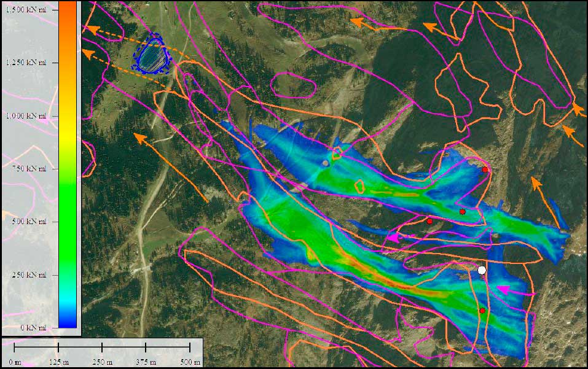Viewport: 588px width, 369px height.
Task: Select the southernmost red dot marker
Action: [482, 311]
